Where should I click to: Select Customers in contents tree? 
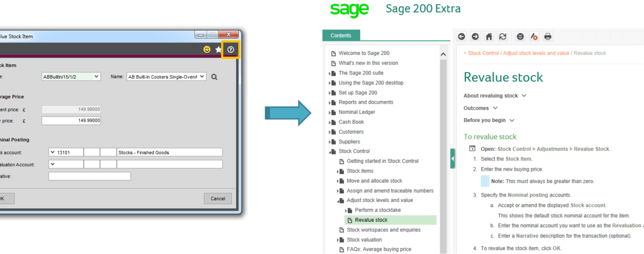pos(351,132)
